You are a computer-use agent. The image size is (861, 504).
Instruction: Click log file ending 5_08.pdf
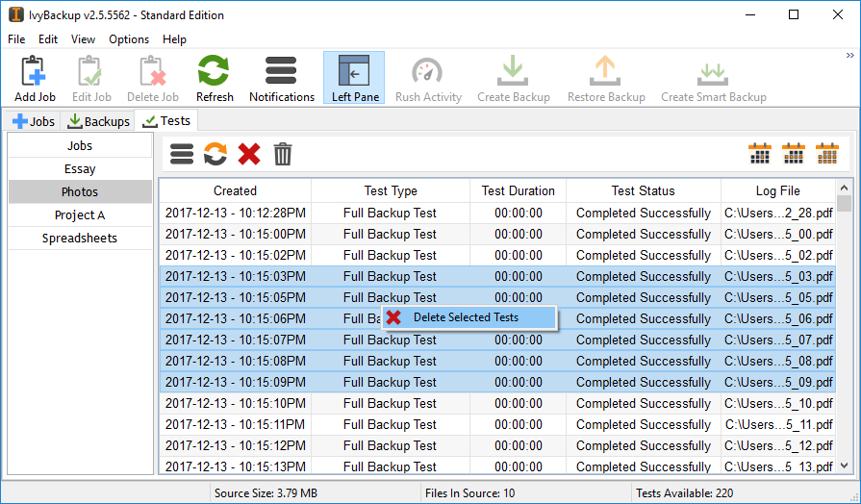[x=778, y=362]
